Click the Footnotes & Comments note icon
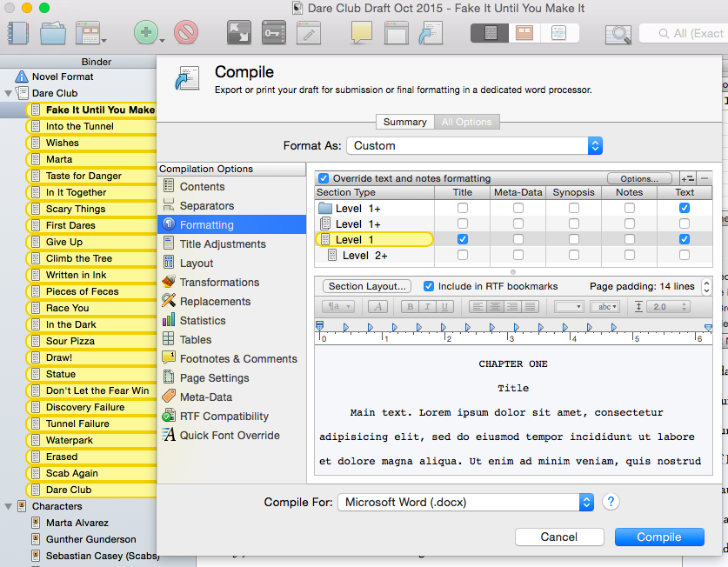The height and width of the screenshot is (567, 728). (x=169, y=358)
